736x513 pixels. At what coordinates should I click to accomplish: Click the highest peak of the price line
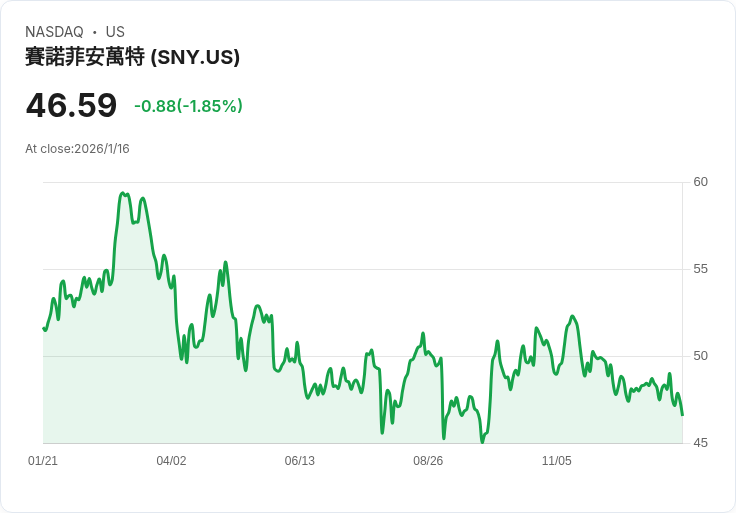(x=122, y=193)
